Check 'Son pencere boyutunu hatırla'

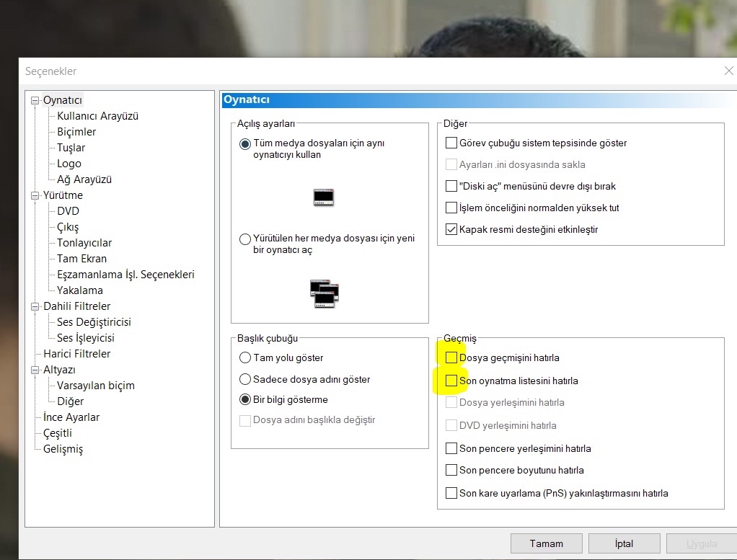pyautogui.click(x=451, y=470)
